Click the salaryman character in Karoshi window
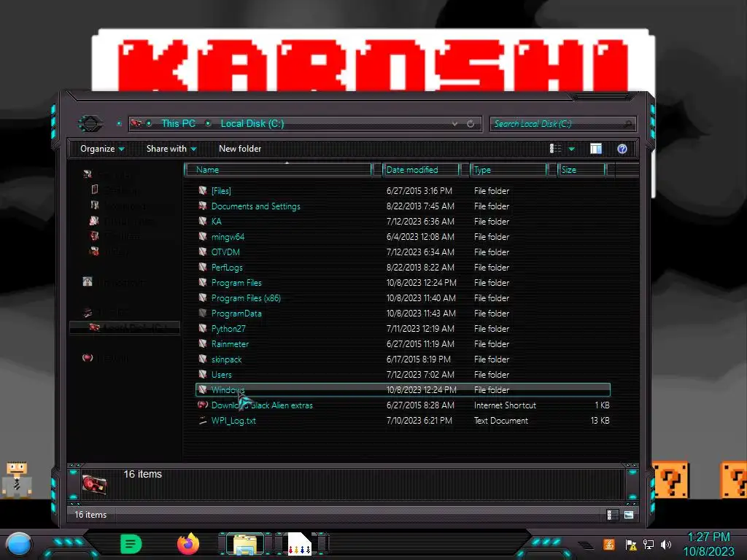The width and height of the screenshot is (747, 560). coord(17,480)
